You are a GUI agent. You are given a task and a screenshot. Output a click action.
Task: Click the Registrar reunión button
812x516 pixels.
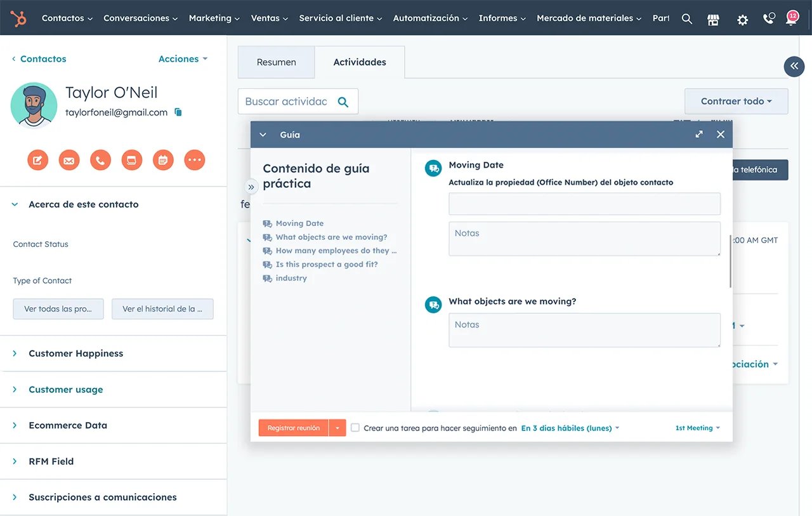click(x=294, y=428)
